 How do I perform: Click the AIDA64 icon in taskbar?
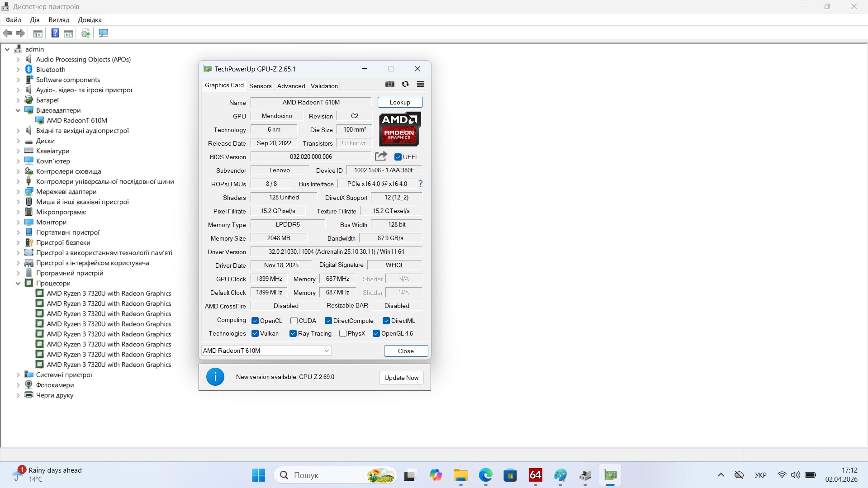[535, 475]
